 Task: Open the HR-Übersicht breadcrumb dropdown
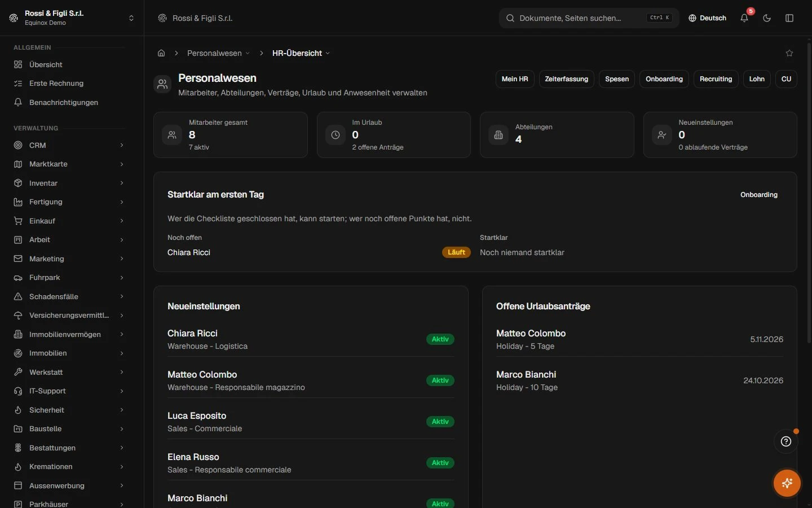[301, 53]
